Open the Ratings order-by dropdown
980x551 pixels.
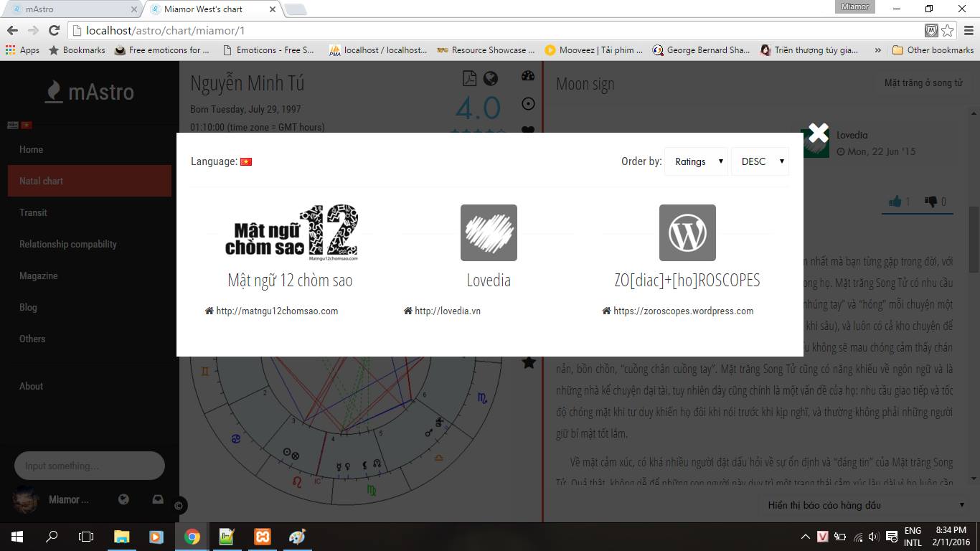coord(695,161)
